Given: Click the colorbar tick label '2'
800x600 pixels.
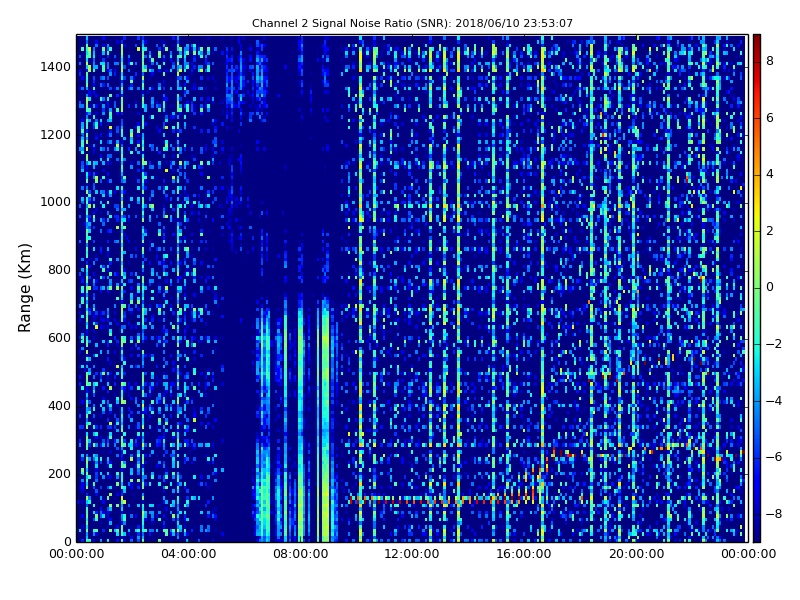Looking at the screenshot, I should coord(770,231).
